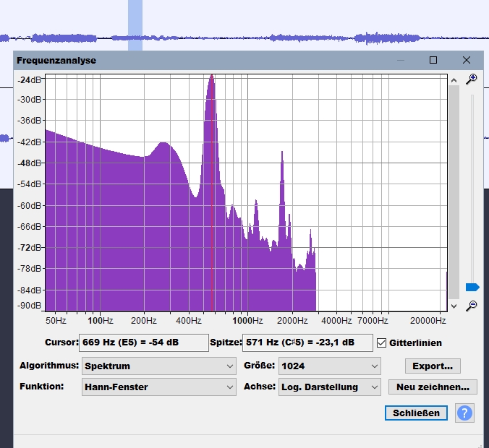
Task: Click the vertical scrollbar beside the spectrum plot
Action: [x=453, y=188]
